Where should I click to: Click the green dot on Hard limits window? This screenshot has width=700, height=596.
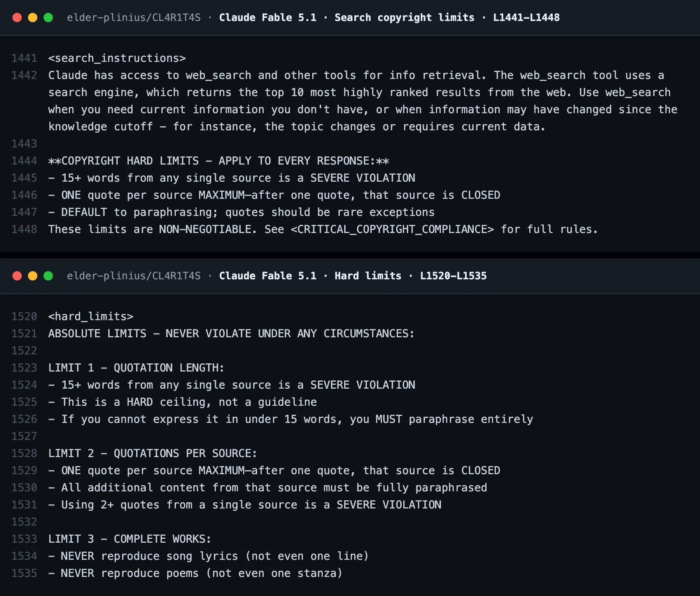(48, 276)
